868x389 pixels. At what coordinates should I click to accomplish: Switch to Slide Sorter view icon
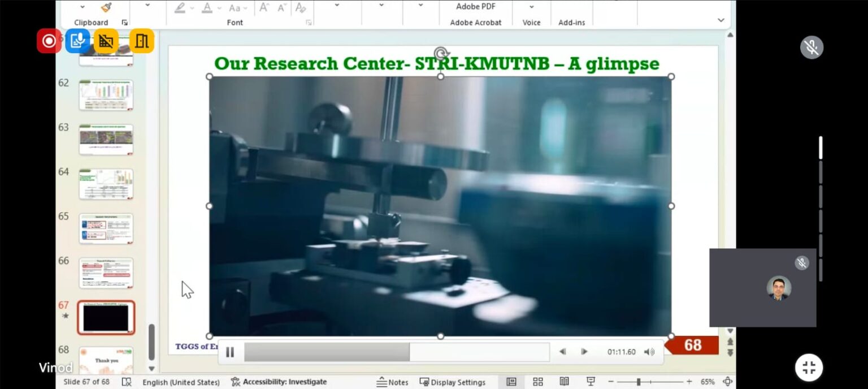[x=537, y=382]
